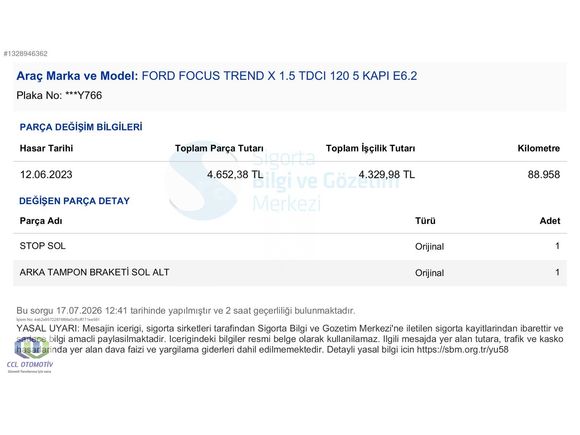Select kilometre value 88.958
Viewport: 580px width, 435px height.
click(x=544, y=175)
